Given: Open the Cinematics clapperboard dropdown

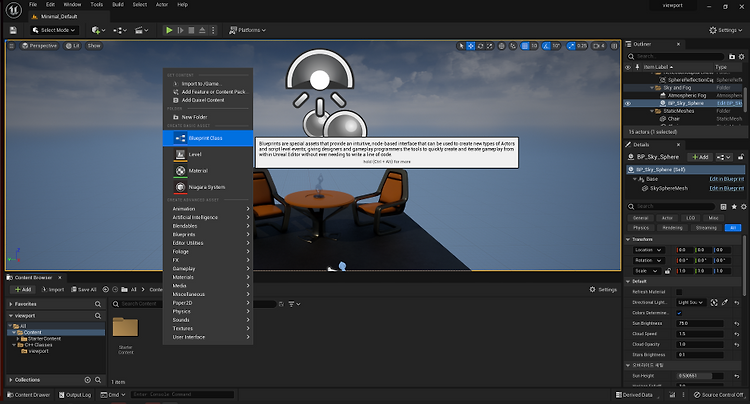Looking at the screenshot, I should [x=141, y=30].
